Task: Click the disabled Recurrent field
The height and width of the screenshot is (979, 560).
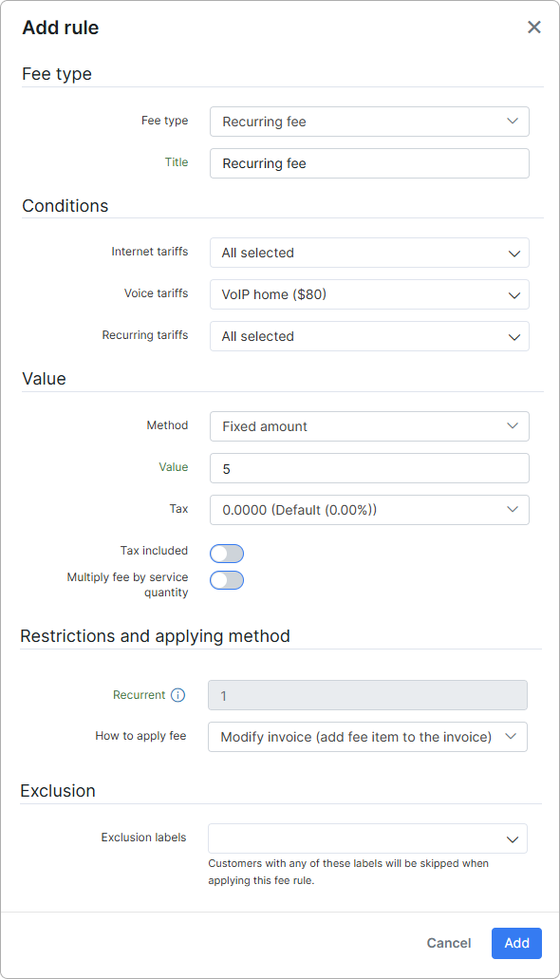Action: click(x=367, y=695)
